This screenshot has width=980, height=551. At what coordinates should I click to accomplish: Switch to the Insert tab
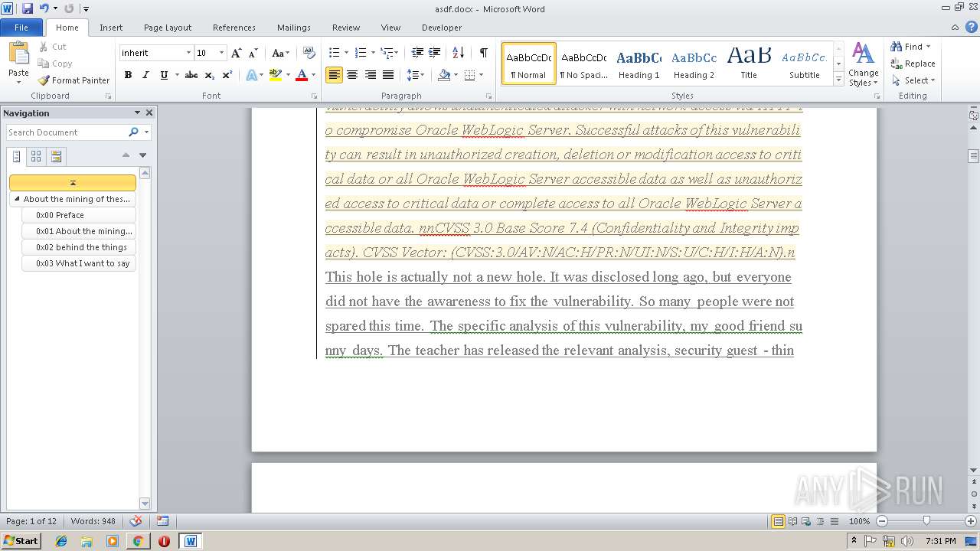pos(111,28)
